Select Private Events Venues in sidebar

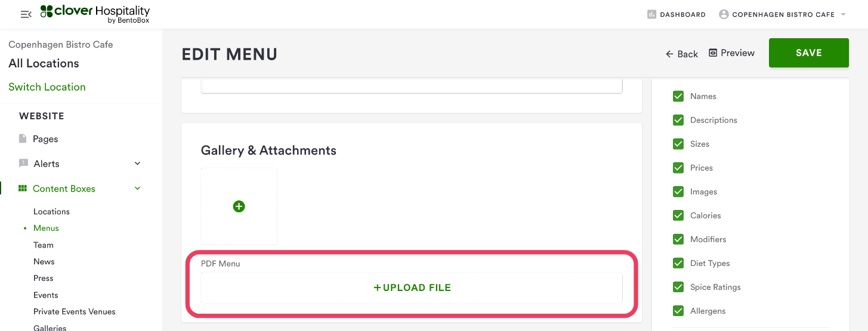point(75,311)
